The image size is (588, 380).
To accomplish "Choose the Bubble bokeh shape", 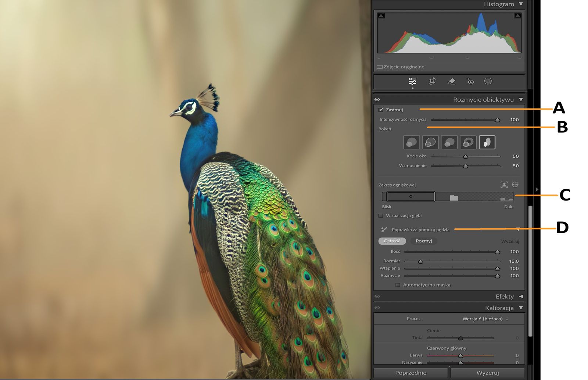I will pyautogui.click(x=430, y=142).
